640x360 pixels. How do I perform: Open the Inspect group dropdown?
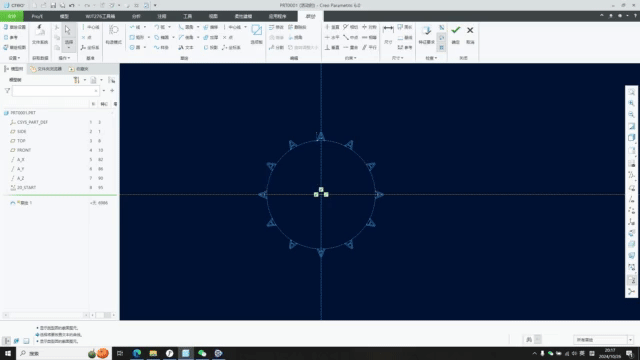(431, 58)
